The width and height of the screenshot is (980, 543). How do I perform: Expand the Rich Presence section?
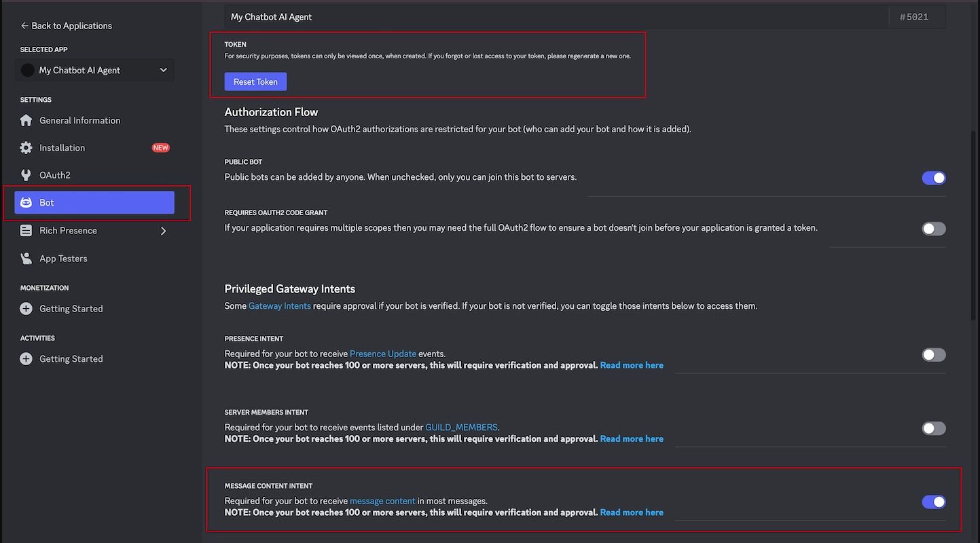point(163,230)
